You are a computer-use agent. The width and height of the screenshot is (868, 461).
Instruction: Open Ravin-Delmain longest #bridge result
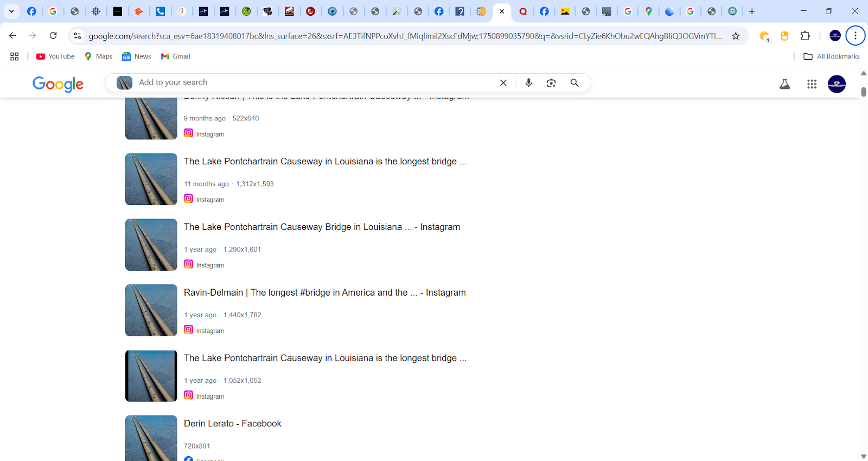pos(324,293)
